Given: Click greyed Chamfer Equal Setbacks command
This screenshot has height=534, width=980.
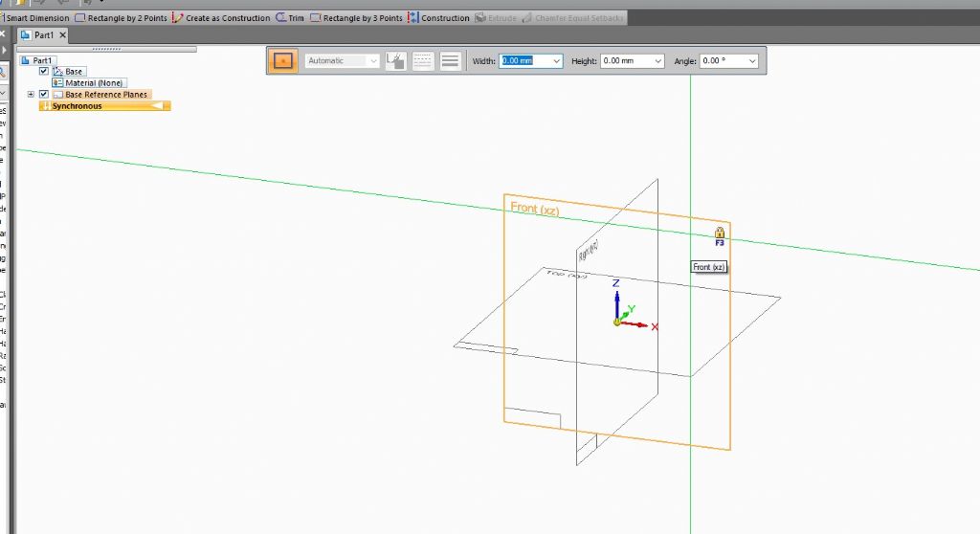Looking at the screenshot, I should coord(573,18).
